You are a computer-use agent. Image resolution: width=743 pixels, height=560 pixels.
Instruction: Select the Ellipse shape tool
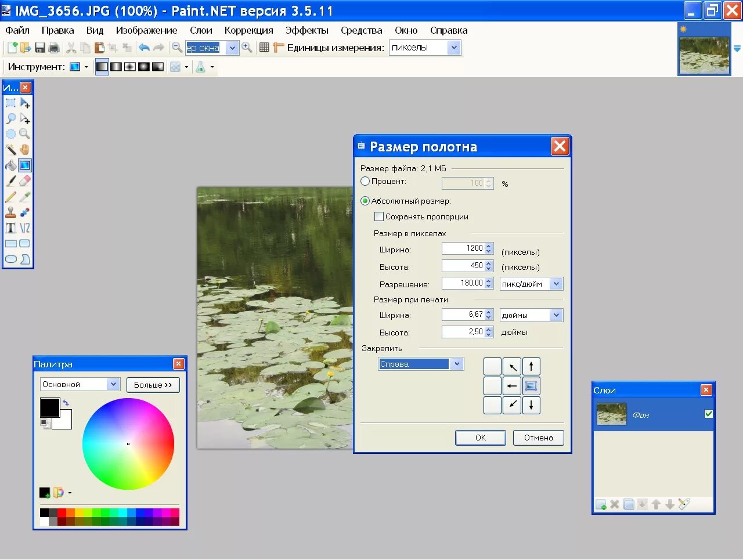coord(10,259)
